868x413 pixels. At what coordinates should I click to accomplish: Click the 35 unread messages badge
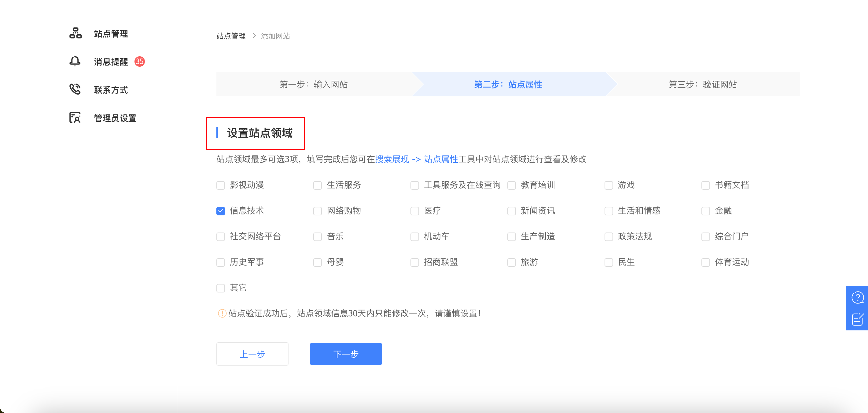click(139, 61)
